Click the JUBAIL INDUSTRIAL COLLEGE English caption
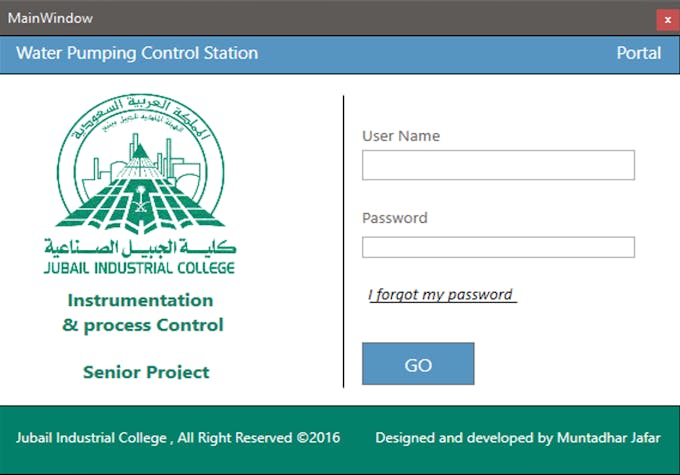680x475 pixels. (139, 268)
